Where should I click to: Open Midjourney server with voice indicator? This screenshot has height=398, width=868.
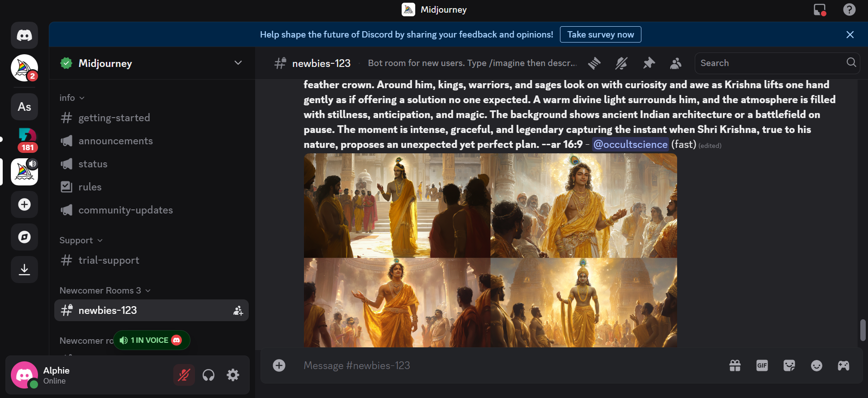click(24, 172)
